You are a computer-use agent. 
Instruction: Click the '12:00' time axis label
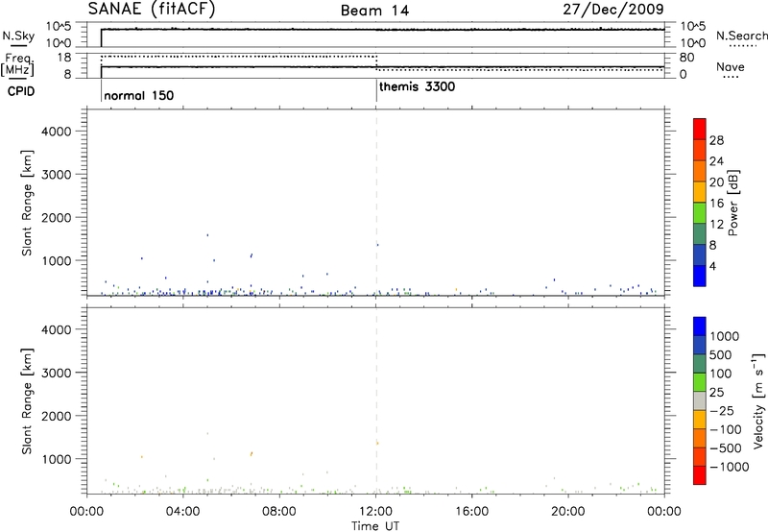(x=375, y=512)
